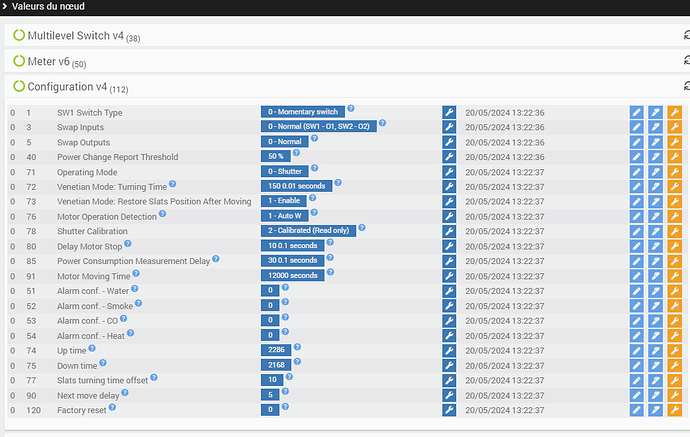This screenshot has height=437, width=690.
Task: Click the orange wrench for Restore Slats Position row
Action: pos(674,202)
